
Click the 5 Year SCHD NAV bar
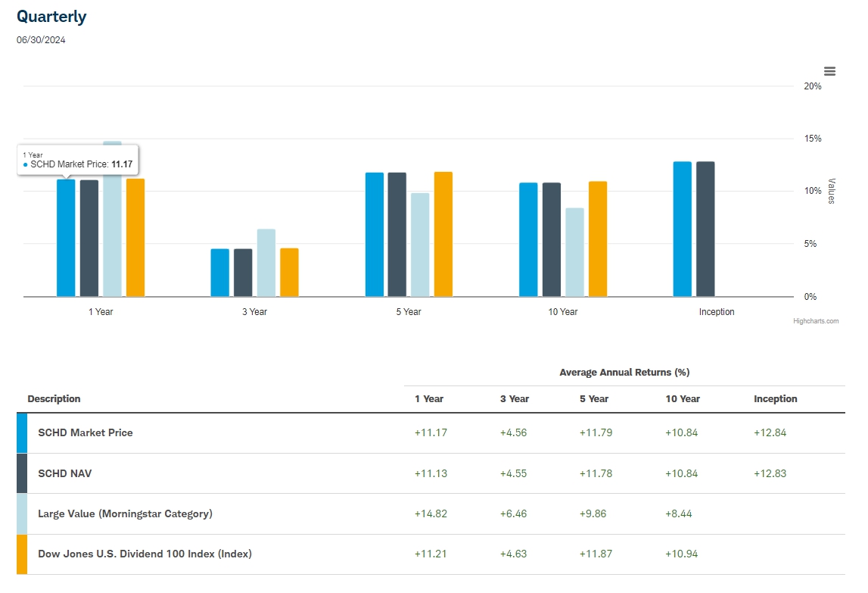click(x=397, y=235)
